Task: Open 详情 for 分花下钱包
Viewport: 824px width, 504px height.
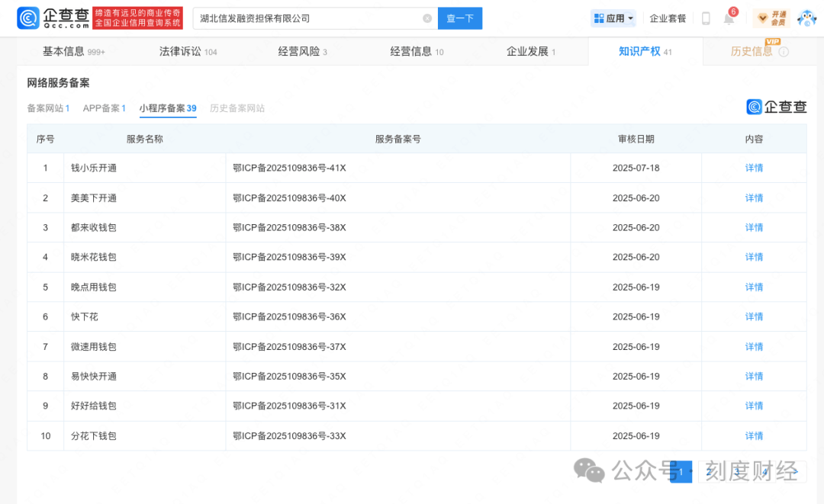Action: 754,435
